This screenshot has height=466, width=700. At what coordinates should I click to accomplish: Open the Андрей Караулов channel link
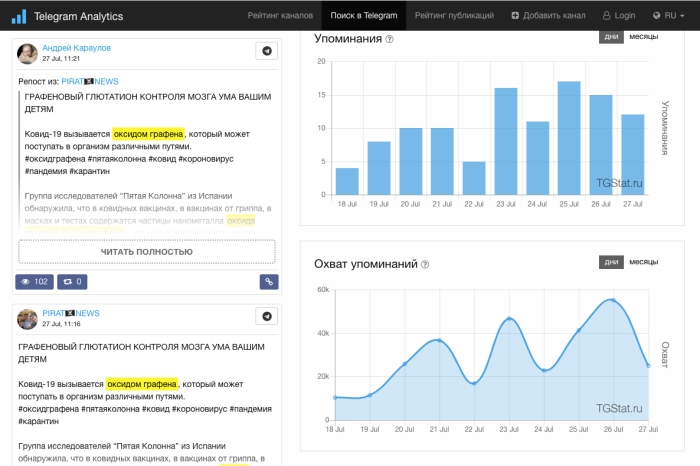click(x=76, y=48)
